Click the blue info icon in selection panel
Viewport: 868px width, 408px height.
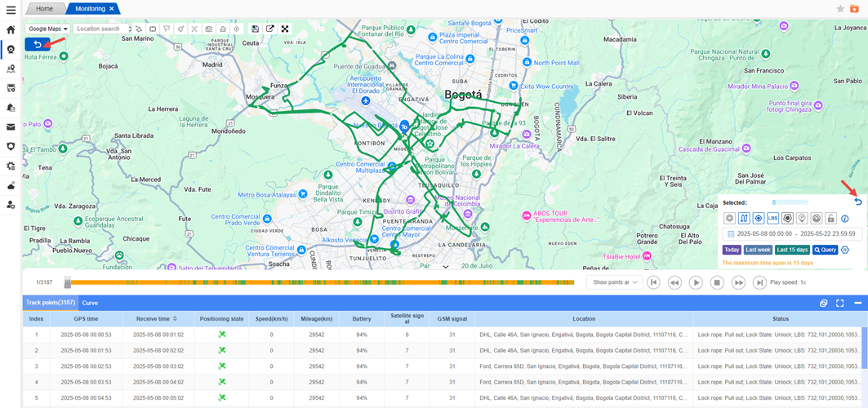click(845, 219)
